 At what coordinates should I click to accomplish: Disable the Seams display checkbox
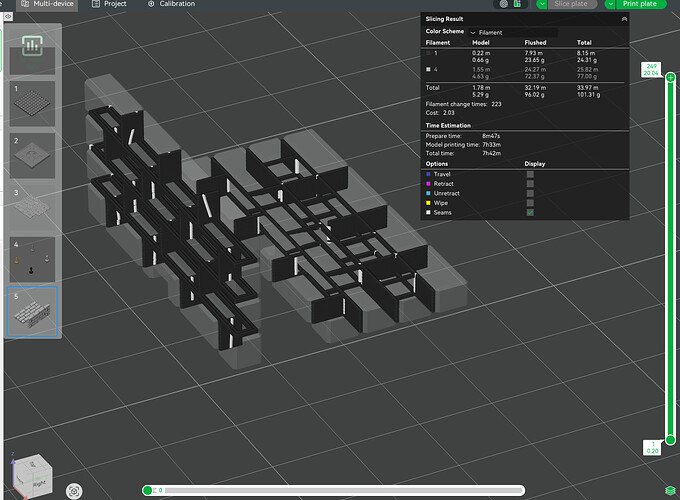[530, 212]
